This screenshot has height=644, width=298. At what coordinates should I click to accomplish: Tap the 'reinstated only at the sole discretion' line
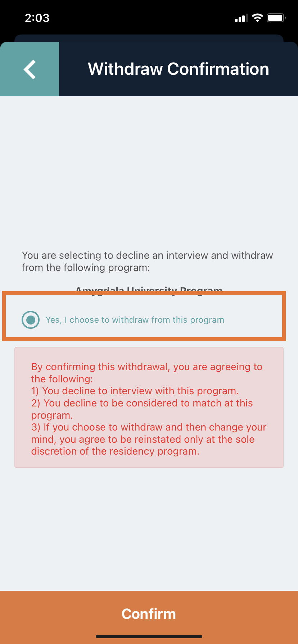pyautogui.click(x=143, y=445)
